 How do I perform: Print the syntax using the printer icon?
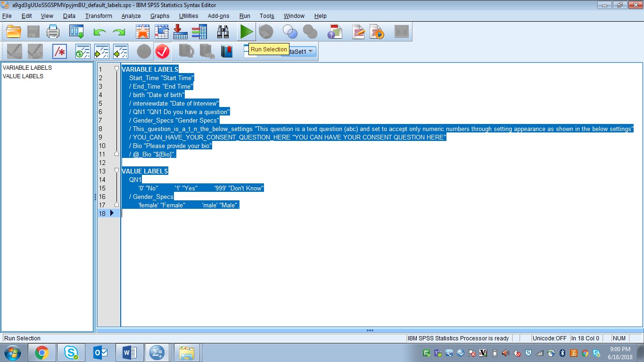point(53,32)
